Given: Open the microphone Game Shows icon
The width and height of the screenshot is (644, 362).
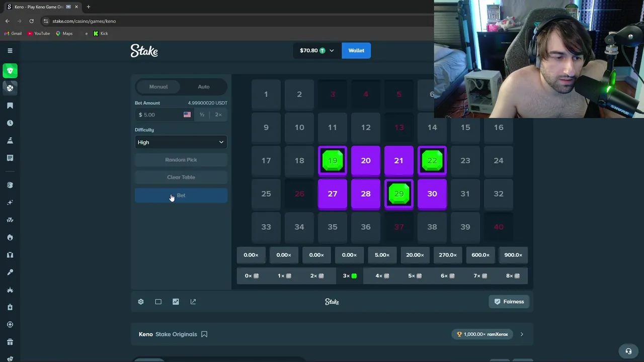Looking at the screenshot, I should (x=10, y=272).
